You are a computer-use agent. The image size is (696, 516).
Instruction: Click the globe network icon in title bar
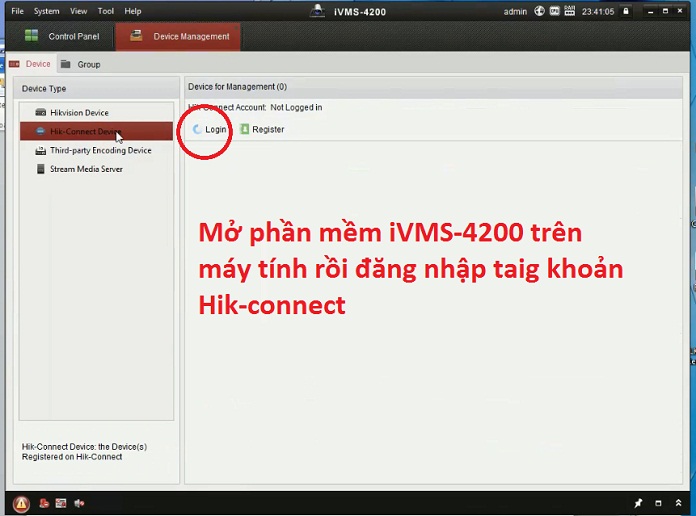pos(539,11)
